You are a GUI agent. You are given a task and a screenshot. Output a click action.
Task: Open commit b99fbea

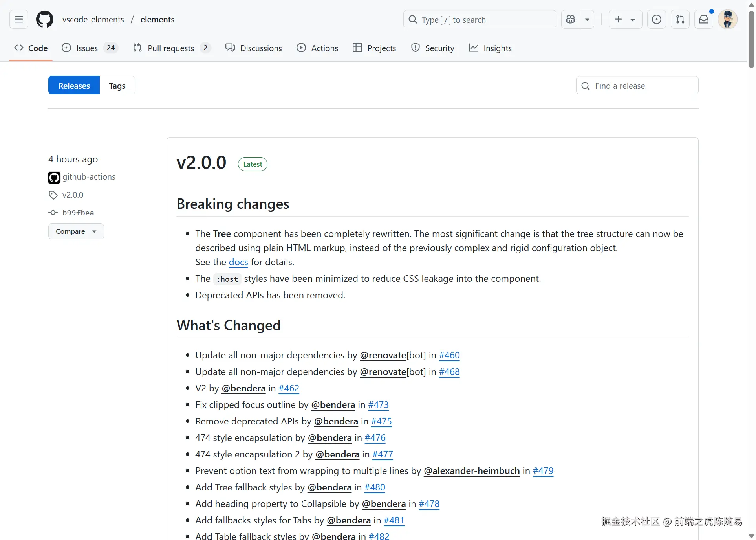[78, 213]
